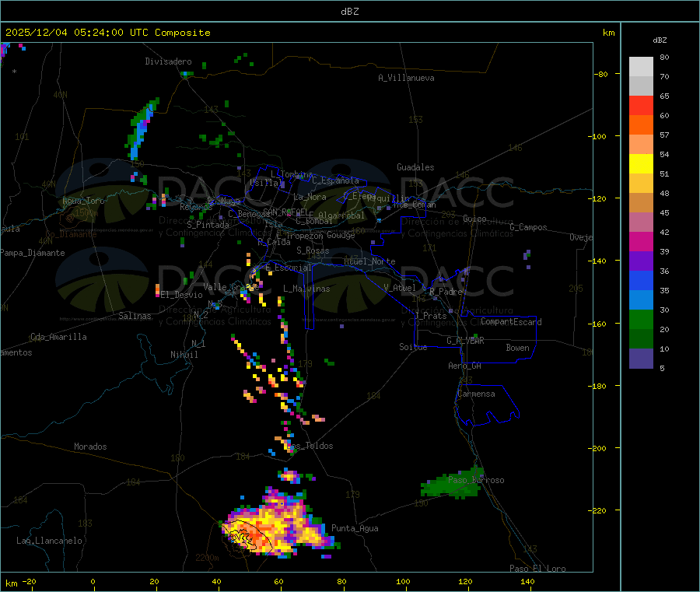Click the Pampa_Diamante label

(x=33, y=253)
